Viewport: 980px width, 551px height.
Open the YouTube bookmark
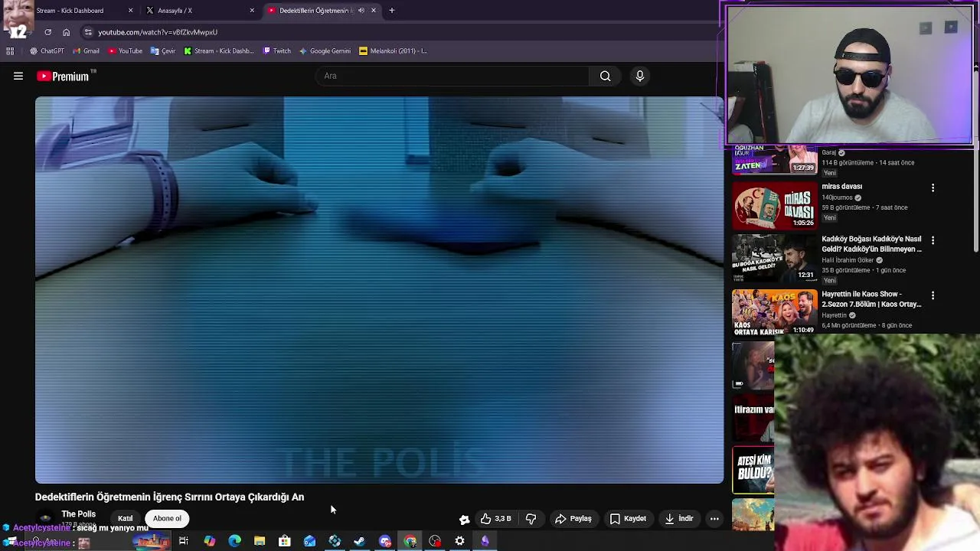point(125,51)
